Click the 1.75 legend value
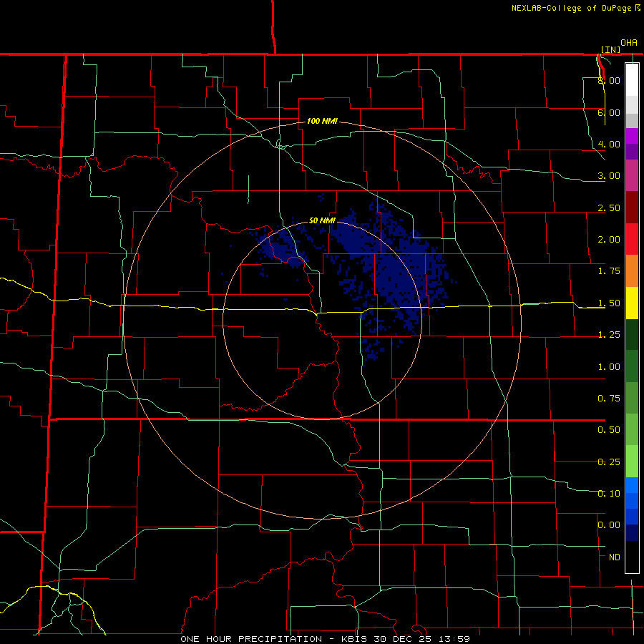The height and width of the screenshot is (644, 644). pyautogui.click(x=609, y=271)
